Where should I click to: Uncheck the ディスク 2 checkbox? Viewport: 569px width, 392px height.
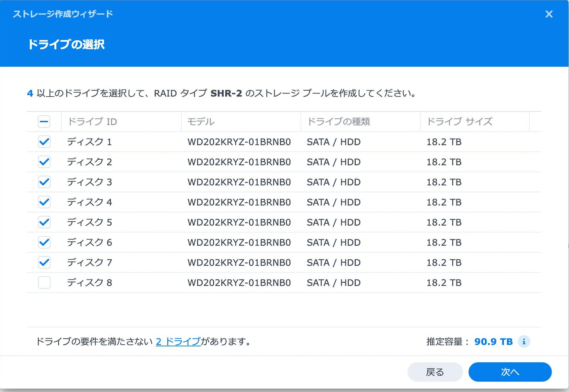tap(44, 162)
